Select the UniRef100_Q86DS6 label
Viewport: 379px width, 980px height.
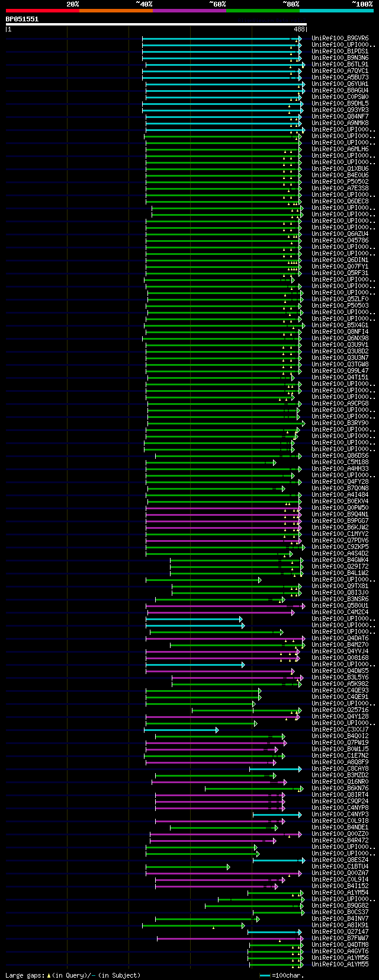coord(340,455)
